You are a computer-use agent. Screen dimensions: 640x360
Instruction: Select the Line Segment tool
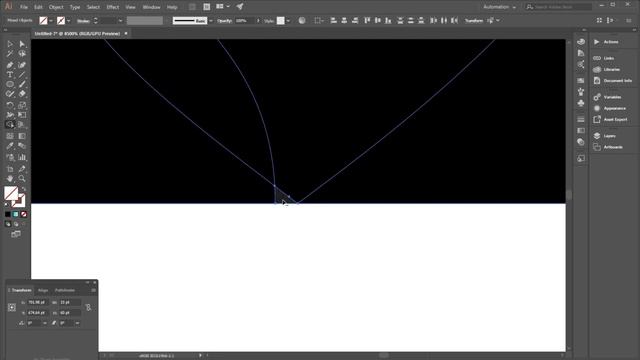(22, 75)
